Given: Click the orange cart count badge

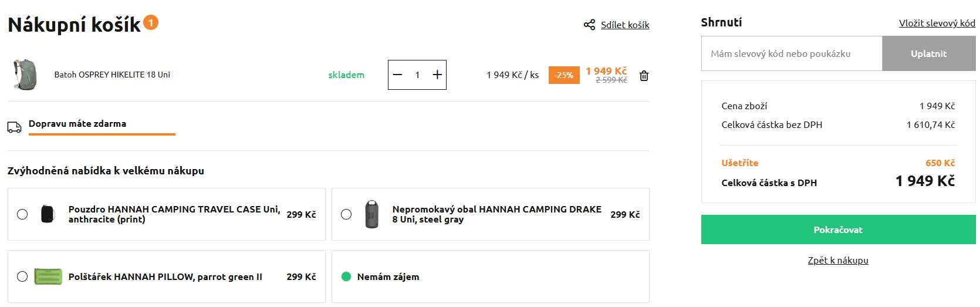Looking at the screenshot, I should 151,22.
